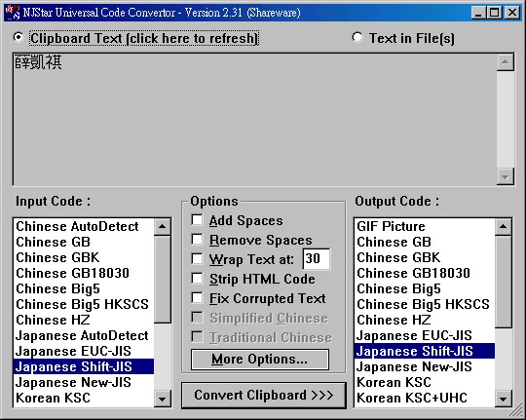The width and height of the screenshot is (526, 420).
Task: Toggle the Fix Corrupted Text checkbox
Action: click(197, 298)
